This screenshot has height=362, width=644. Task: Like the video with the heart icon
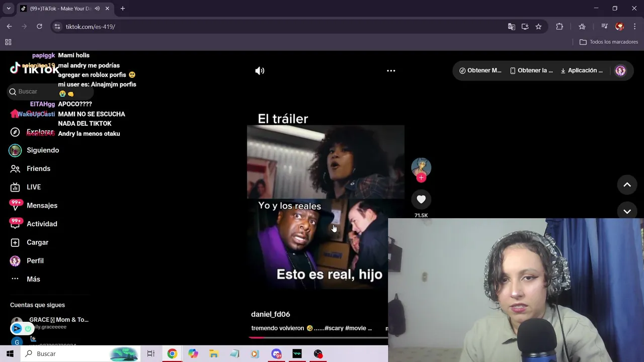421,200
